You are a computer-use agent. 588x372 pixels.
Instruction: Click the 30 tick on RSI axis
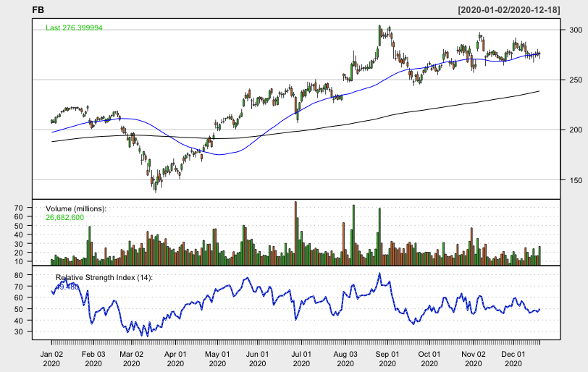[20, 331]
